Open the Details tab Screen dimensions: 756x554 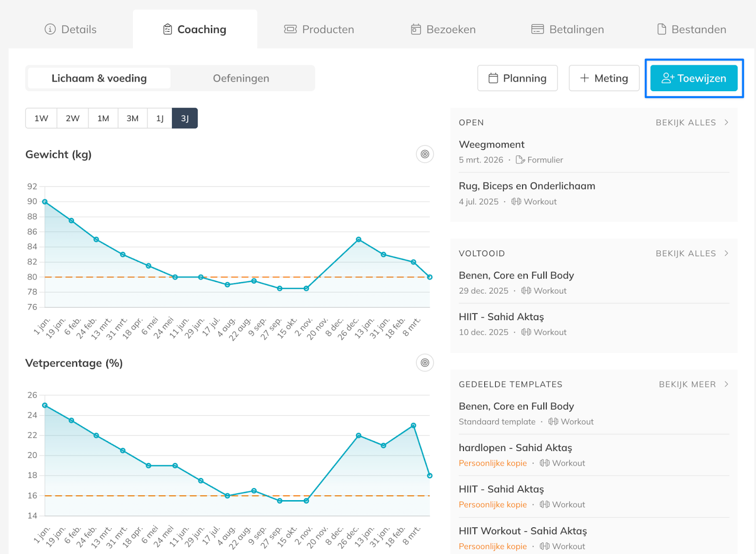pos(70,29)
